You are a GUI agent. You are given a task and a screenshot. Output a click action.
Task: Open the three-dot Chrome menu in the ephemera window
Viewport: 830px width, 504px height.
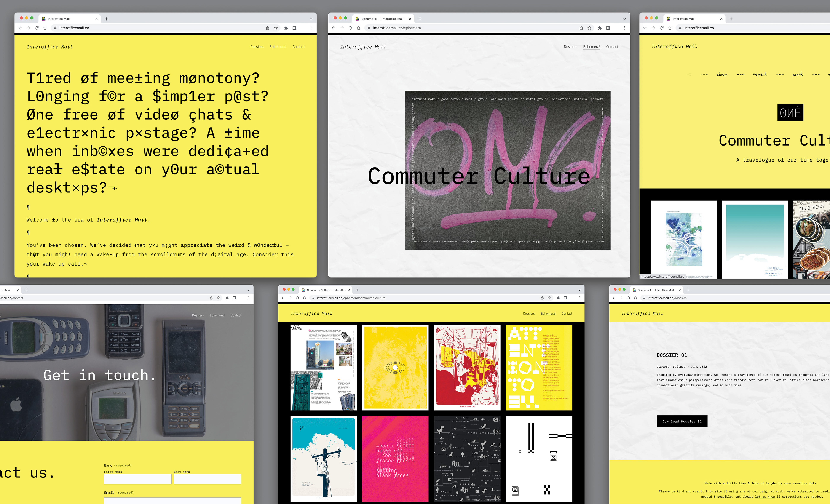click(624, 28)
